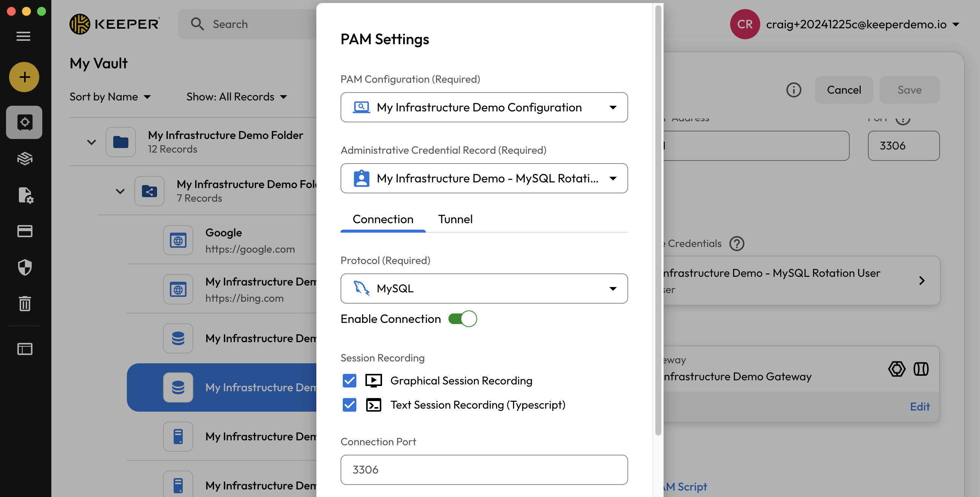Open the Trash icon in the sidebar

coord(25,303)
